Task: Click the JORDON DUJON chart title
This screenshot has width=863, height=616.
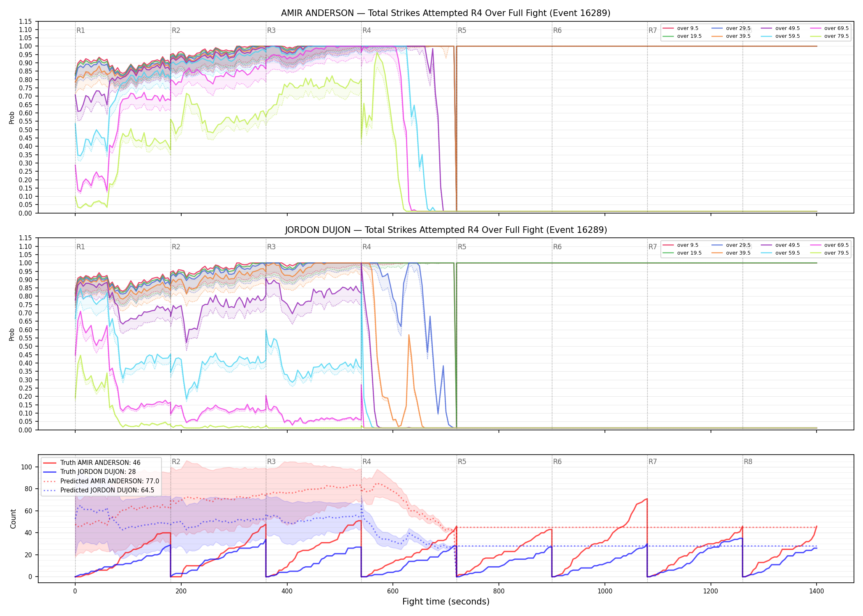Action: (x=445, y=230)
